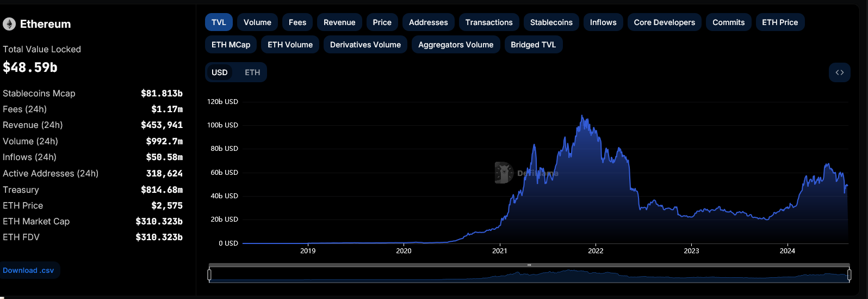This screenshot has width=868, height=299.
Task: Select the Derivatives Volume chip
Action: click(x=365, y=45)
